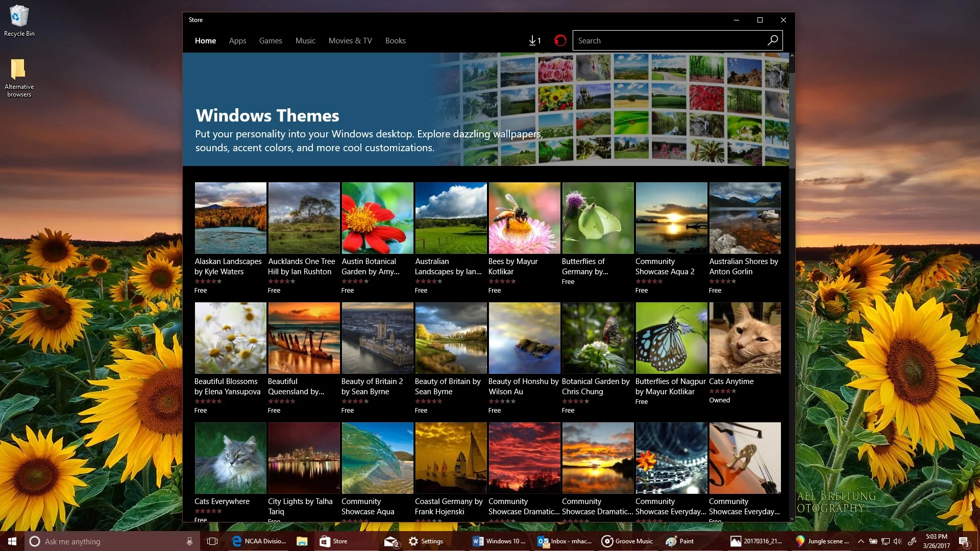The height and width of the screenshot is (551, 980).
Task: Open the Action Center notifications icon
Action: (964, 541)
